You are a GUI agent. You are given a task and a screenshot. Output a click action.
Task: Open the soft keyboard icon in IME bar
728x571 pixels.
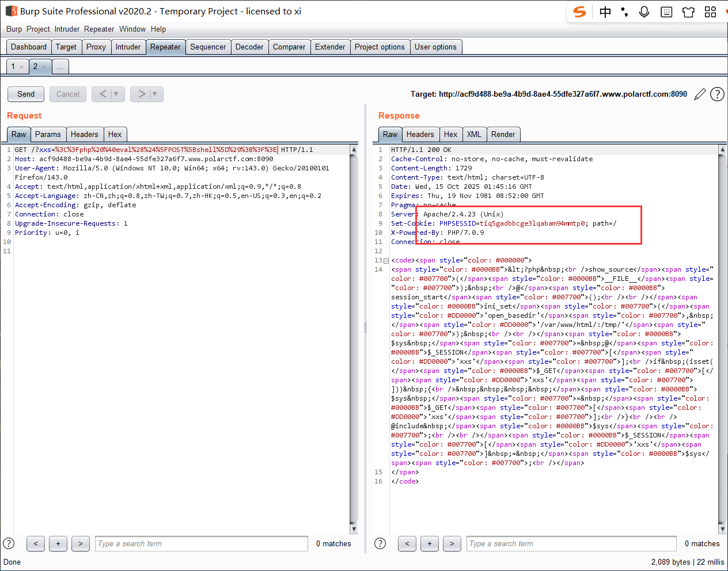(666, 12)
